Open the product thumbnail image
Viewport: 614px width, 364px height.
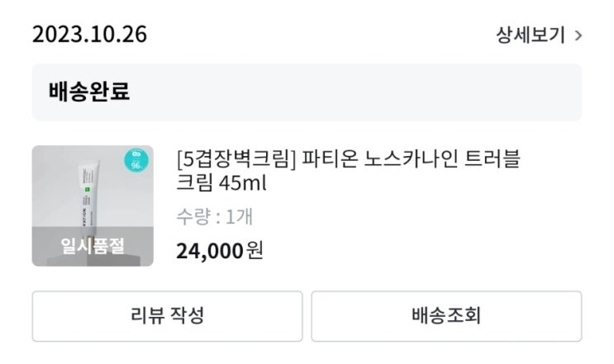click(x=93, y=206)
